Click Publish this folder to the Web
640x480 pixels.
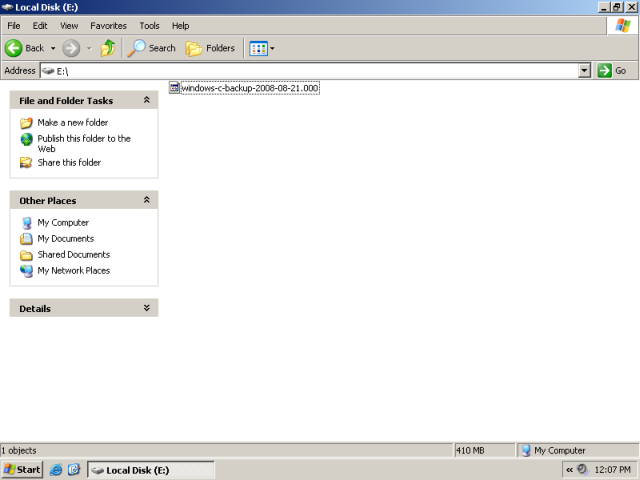pos(84,143)
